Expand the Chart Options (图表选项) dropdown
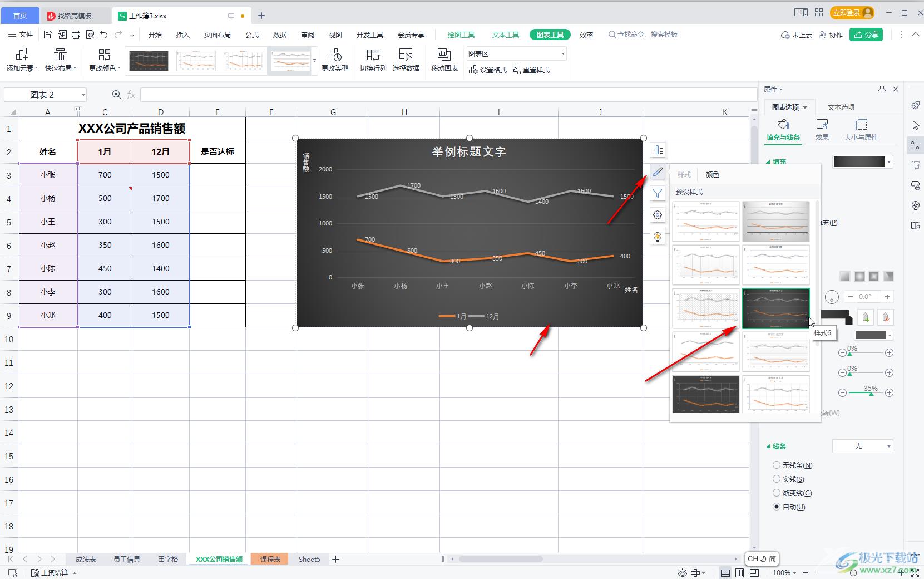This screenshot has width=924, height=579. point(805,107)
